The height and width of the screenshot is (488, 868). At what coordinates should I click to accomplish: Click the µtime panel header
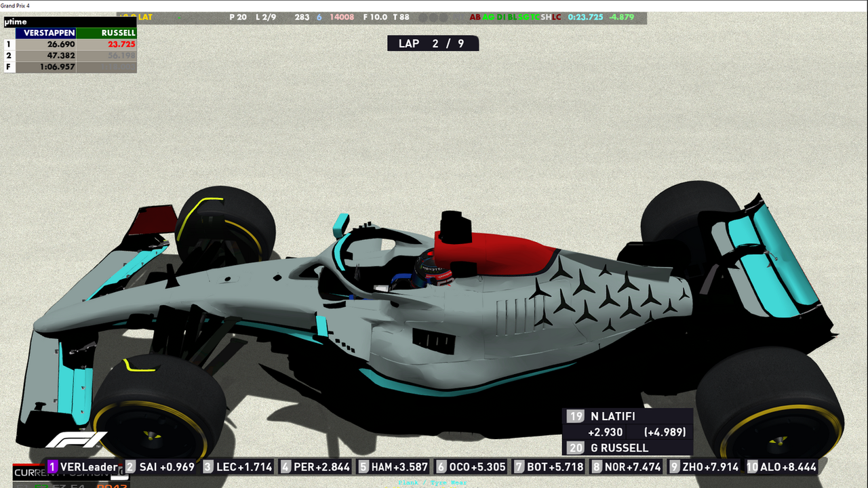coord(70,22)
